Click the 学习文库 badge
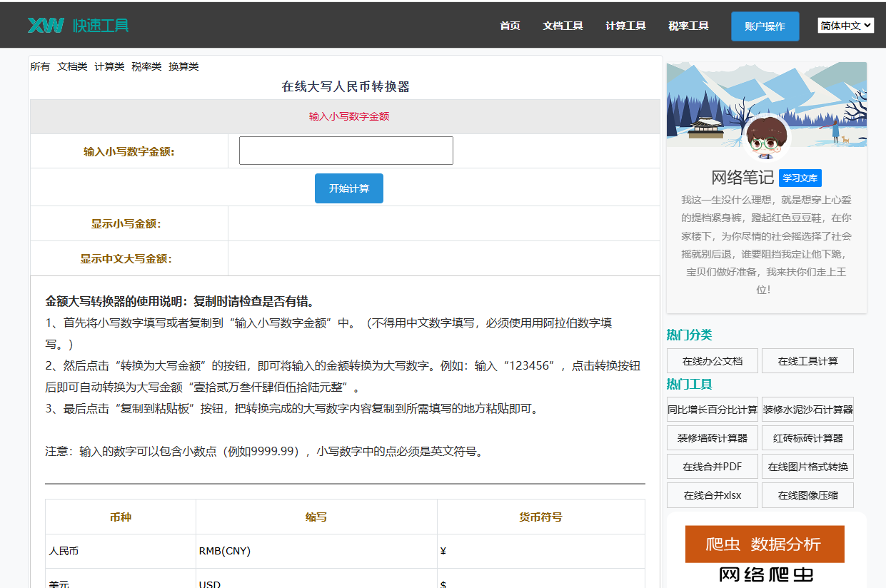Image resolution: width=886 pixels, height=588 pixels. [800, 178]
